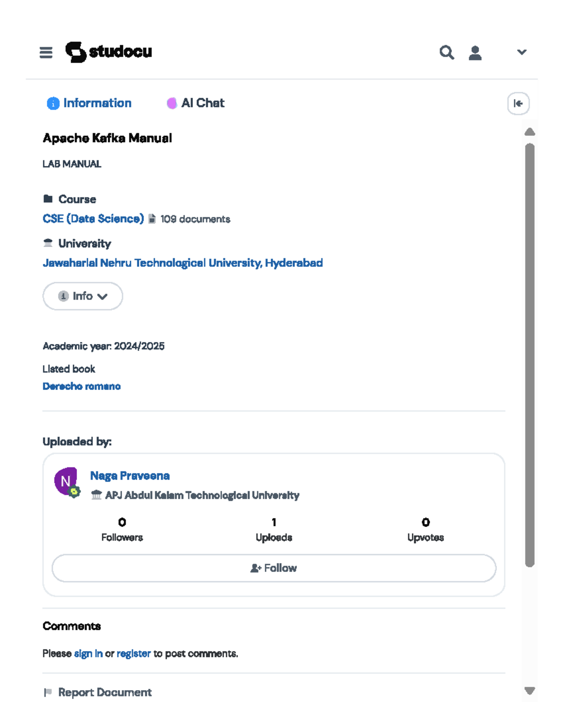Screen dimensions: 563x728
Task: Click the sign in link
Action: [88, 653]
